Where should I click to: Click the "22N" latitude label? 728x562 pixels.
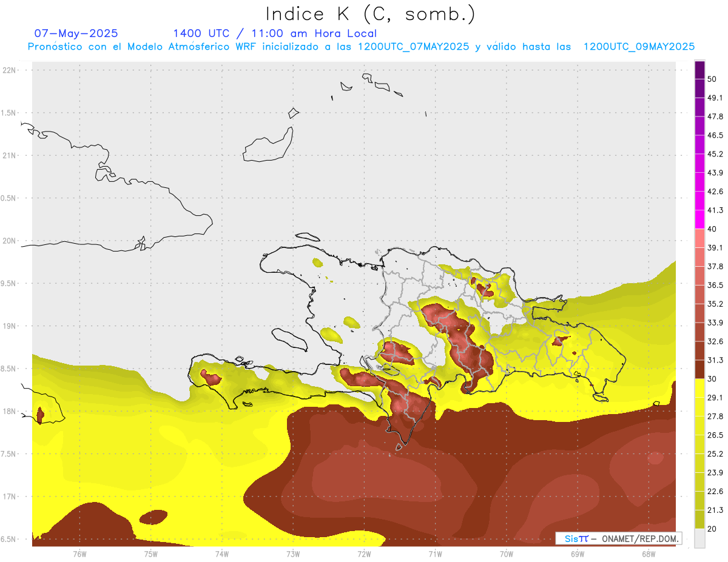coord(10,70)
